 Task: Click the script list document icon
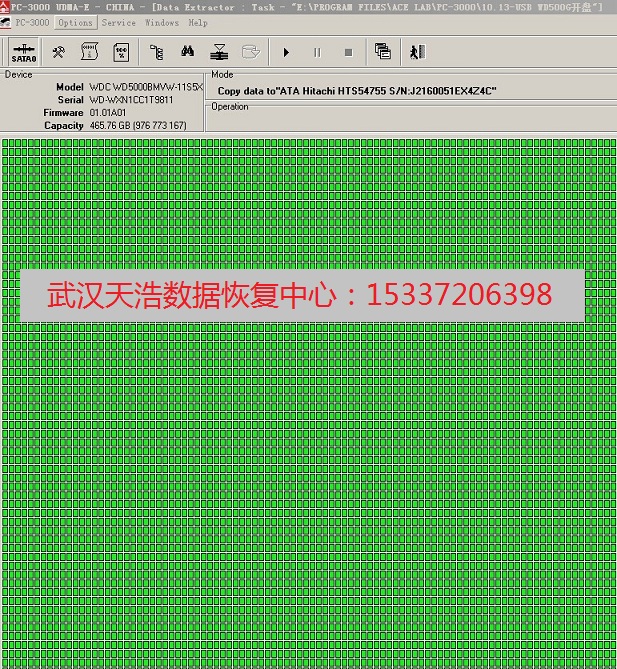point(89,52)
